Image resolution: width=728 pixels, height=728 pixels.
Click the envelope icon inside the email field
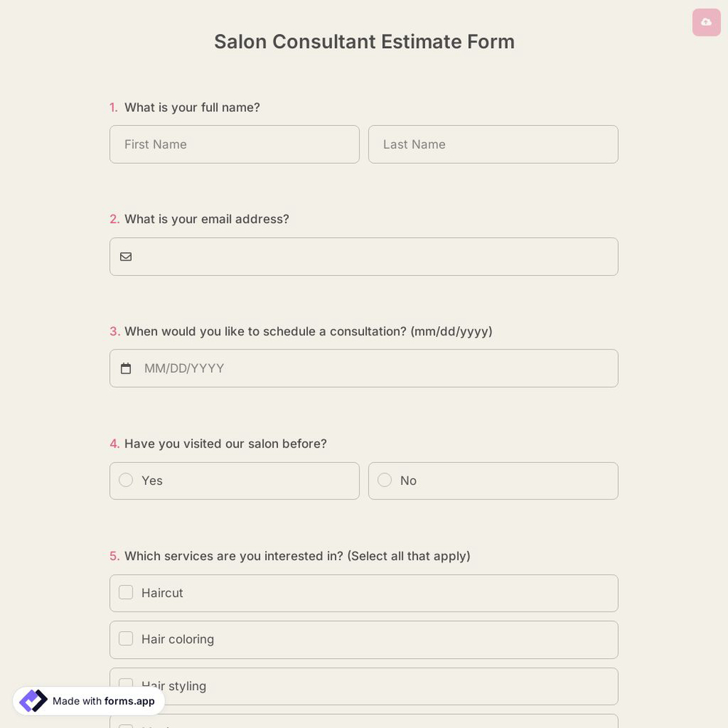click(x=126, y=256)
